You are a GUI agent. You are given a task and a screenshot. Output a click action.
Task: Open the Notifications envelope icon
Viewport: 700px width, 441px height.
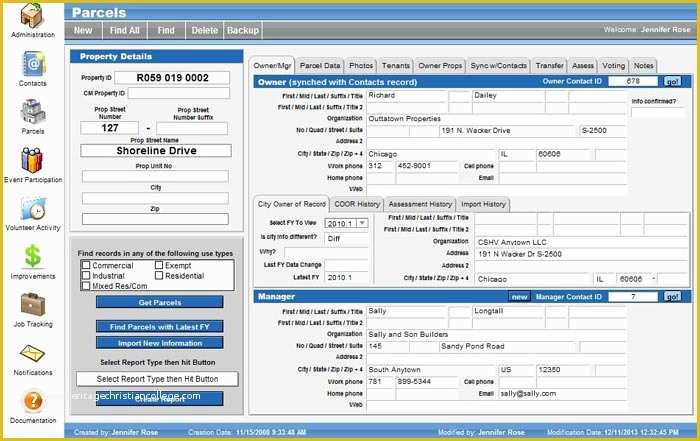pyautogui.click(x=32, y=354)
